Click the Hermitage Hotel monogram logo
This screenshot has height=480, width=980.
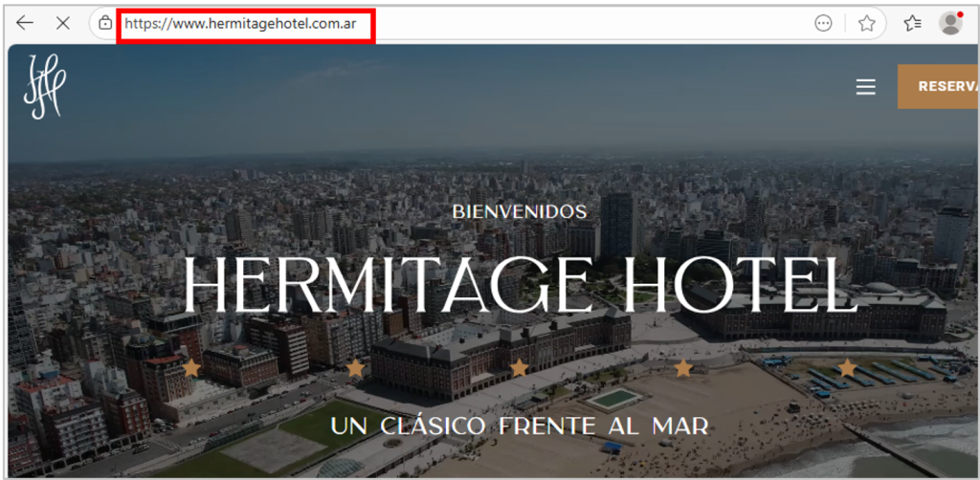[44, 87]
